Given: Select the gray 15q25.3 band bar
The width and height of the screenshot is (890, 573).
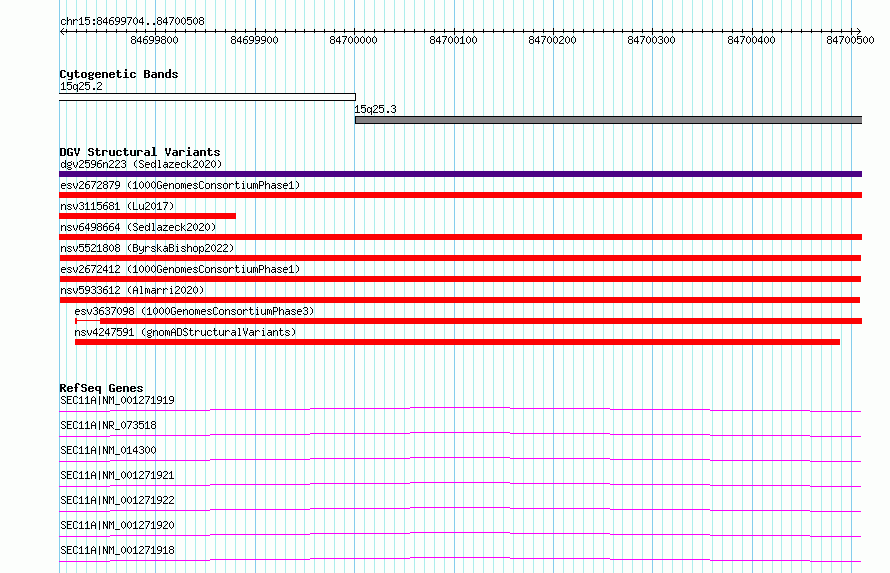Looking at the screenshot, I should [608, 120].
